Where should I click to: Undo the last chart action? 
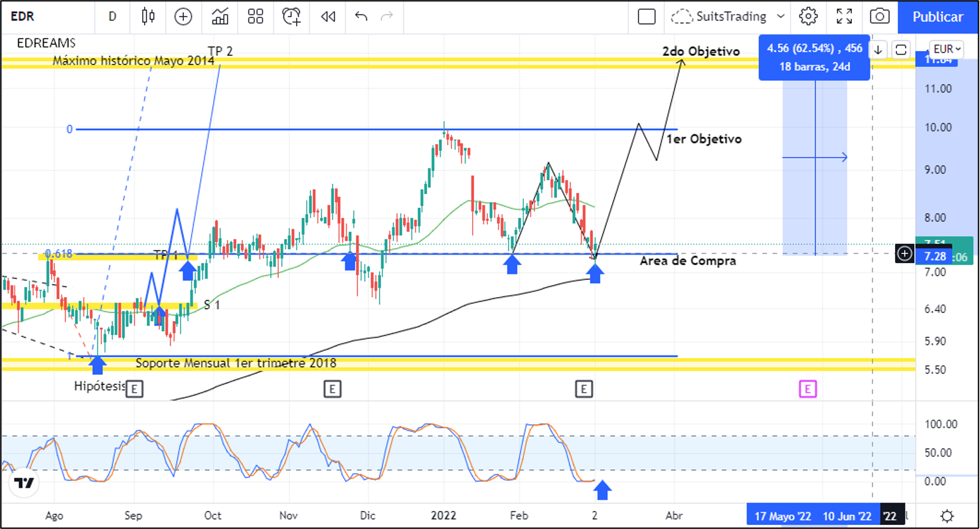tap(361, 17)
